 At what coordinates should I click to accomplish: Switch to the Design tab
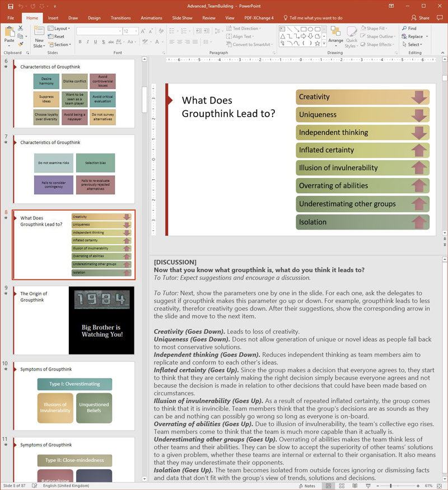[94, 18]
